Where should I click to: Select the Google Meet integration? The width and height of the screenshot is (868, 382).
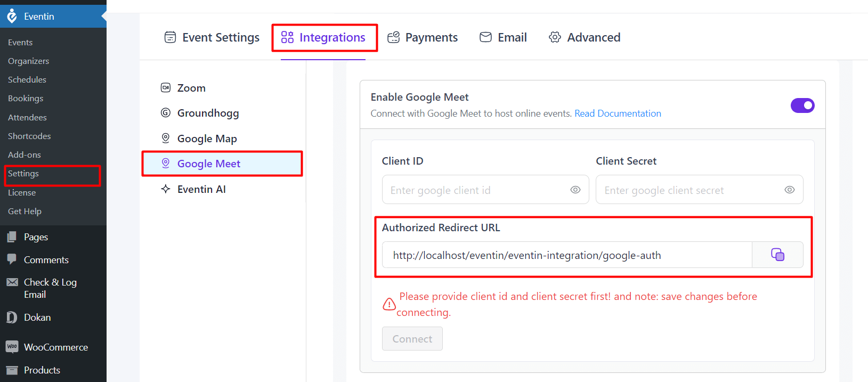click(223, 164)
